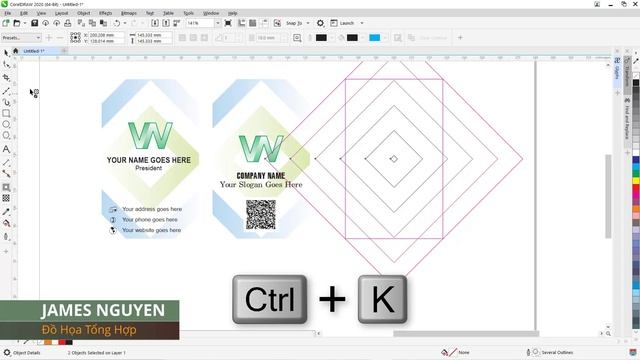The width and height of the screenshot is (640, 360).
Task: Open the Object menu
Action: point(83,13)
